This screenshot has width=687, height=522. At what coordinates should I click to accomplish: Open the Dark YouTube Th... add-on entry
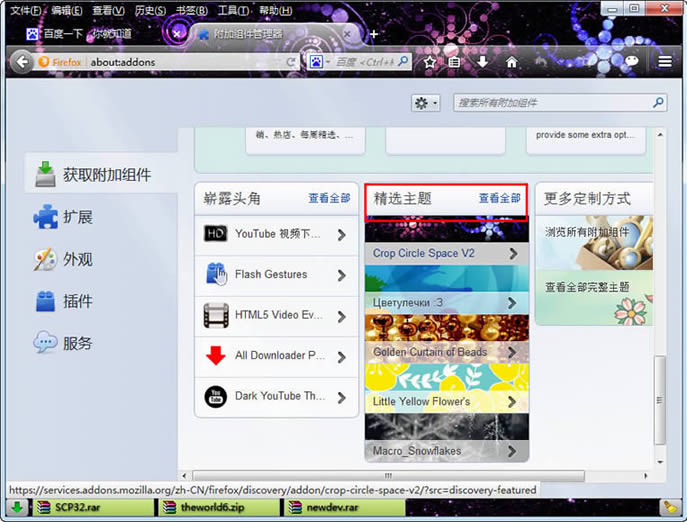tap(276, 397)
